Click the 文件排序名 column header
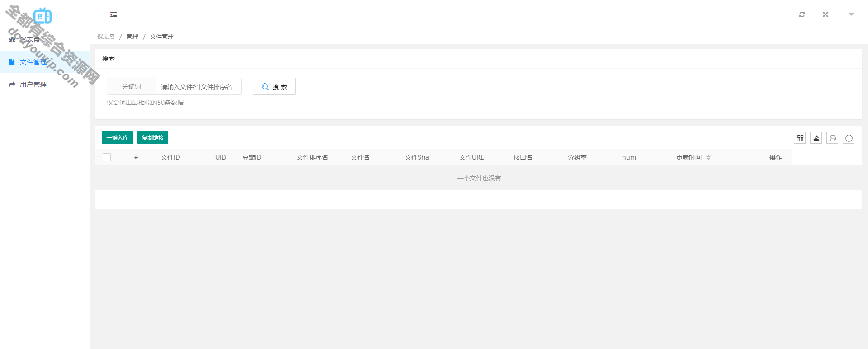868x349 pixels. pyautogui.click(x=312, y=157)
